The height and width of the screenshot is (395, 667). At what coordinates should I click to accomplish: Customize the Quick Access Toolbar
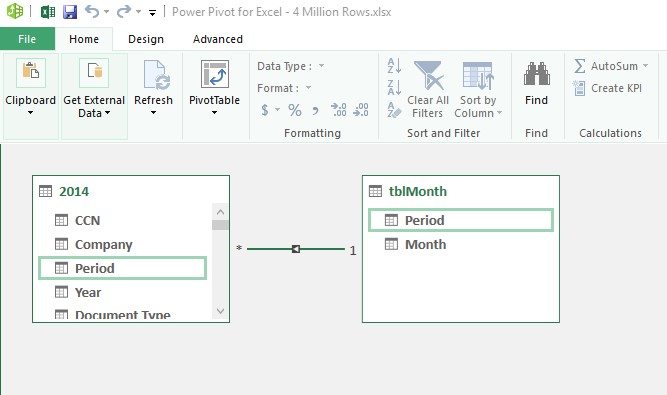coord(152,13)
